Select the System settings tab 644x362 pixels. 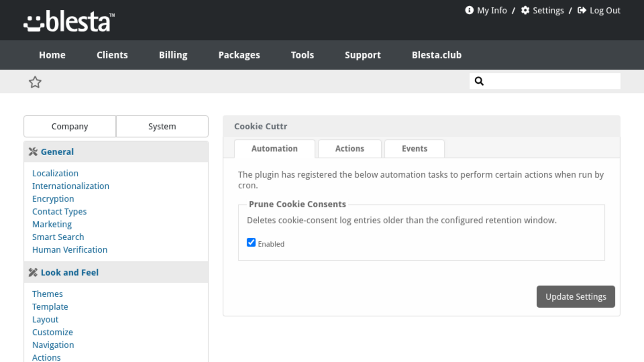[x=162, y=126]
